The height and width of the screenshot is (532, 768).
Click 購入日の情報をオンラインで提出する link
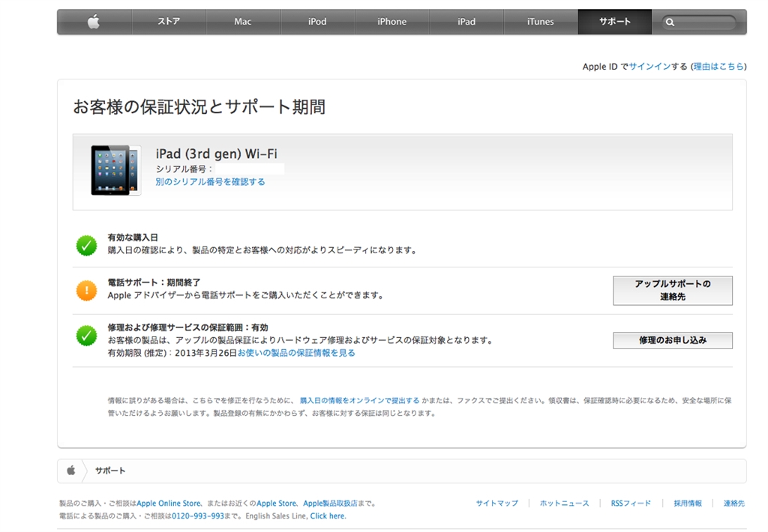coord(359,400)
